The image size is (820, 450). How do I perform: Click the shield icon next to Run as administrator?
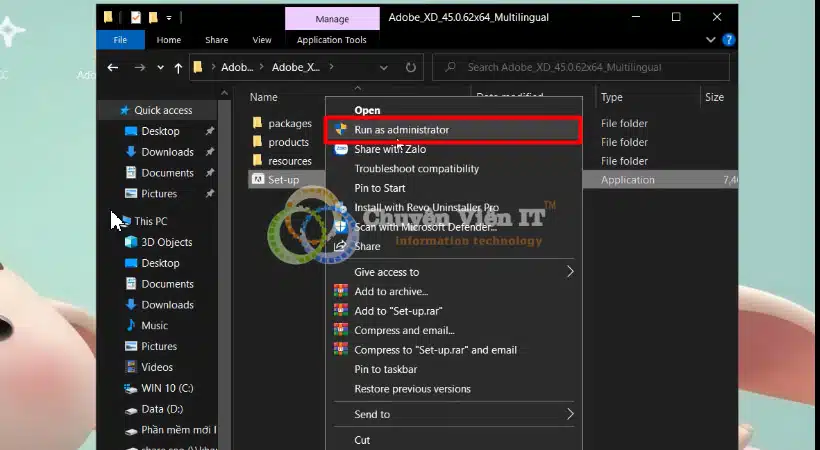click(341, 129)
